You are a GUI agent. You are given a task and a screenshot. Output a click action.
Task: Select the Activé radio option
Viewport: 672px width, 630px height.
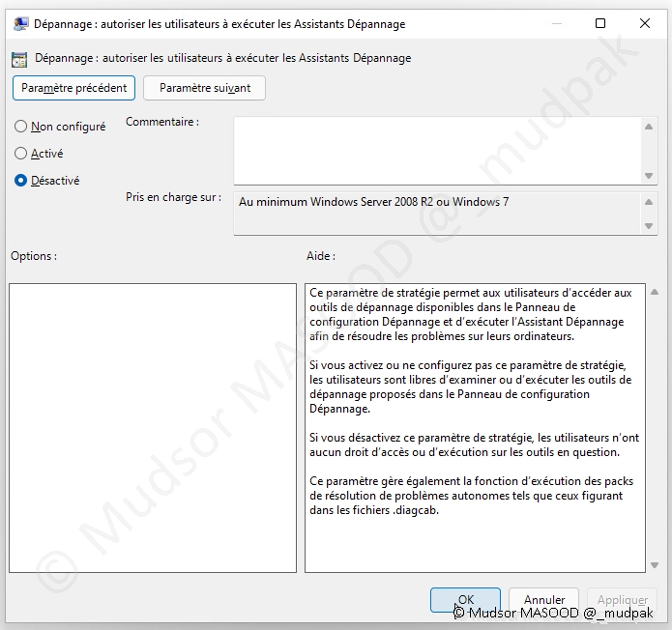21,154
